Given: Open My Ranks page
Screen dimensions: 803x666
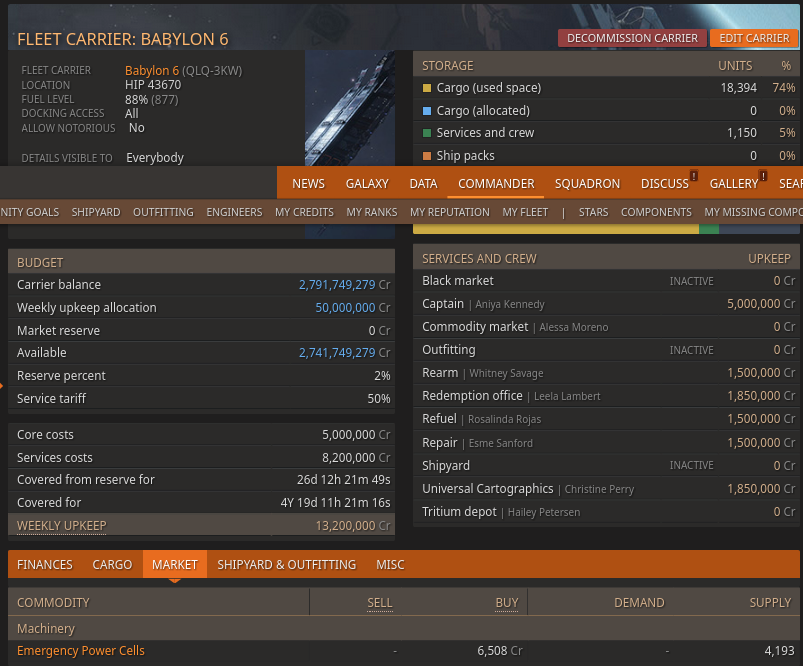Looking at the screenshot, I should [x=372, y=212].
